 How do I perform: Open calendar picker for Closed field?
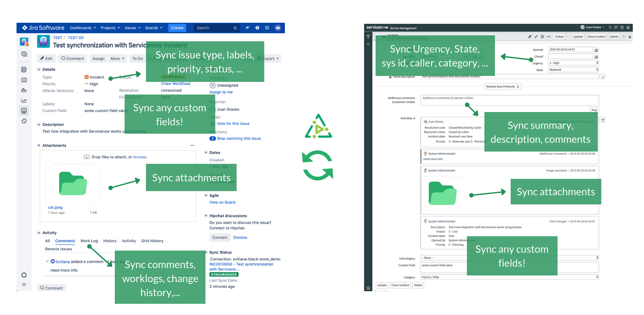(596, 57)
